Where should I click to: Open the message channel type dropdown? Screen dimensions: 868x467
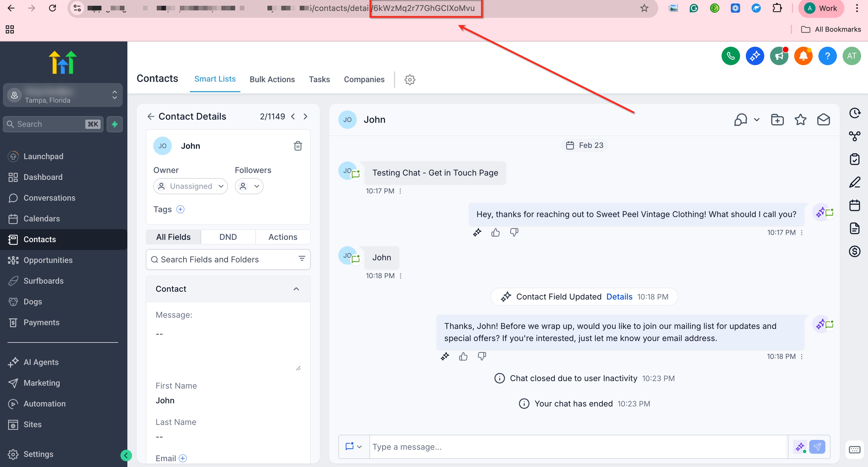tap(354, 447)
